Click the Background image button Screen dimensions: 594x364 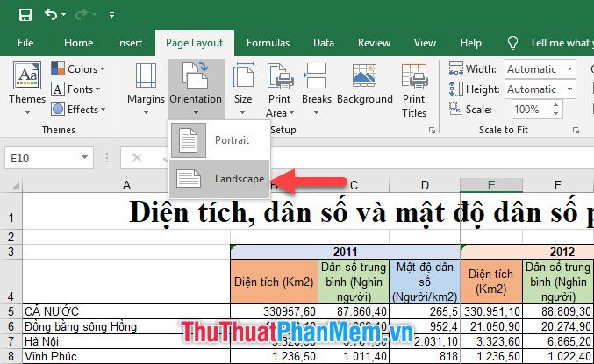[x=364, y=84]
